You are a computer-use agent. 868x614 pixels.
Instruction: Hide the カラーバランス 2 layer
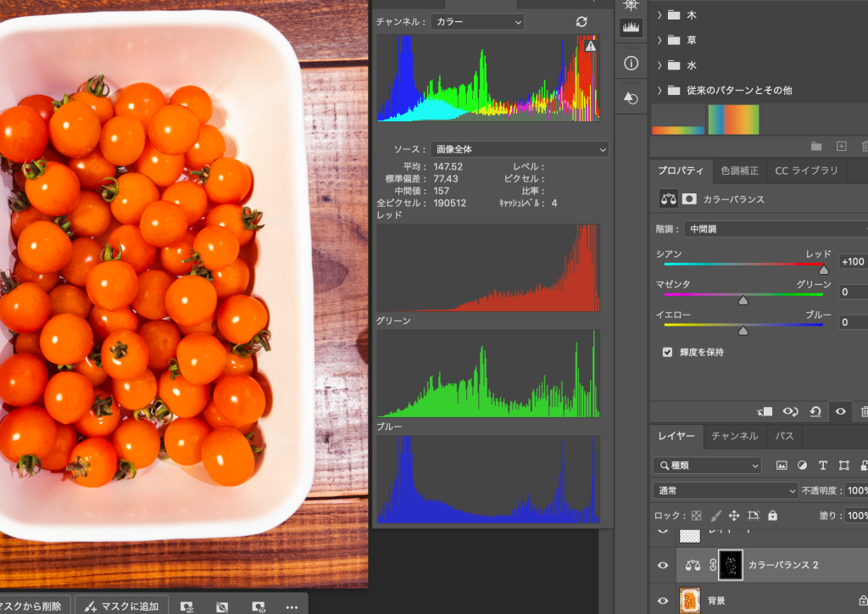[x=663, y=565]
